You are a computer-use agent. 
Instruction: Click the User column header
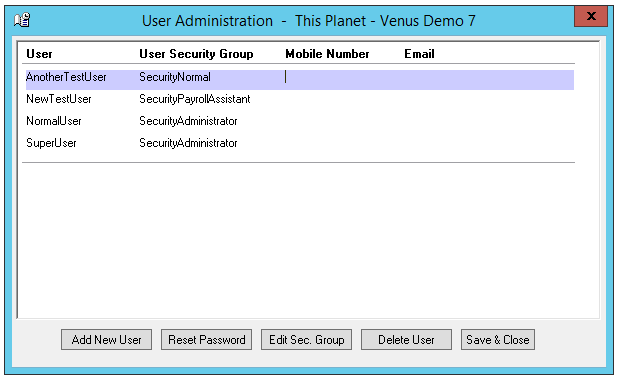click(x=39, y=54)
